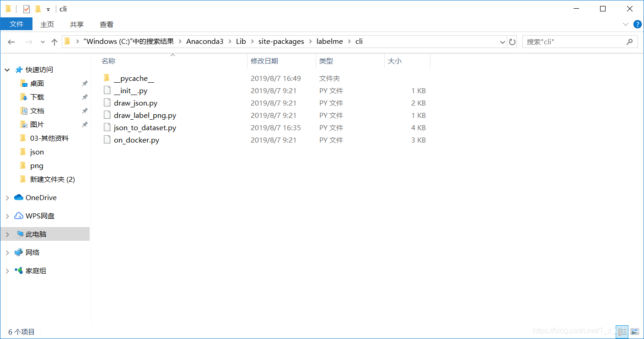Unpin 桌面 using its pin icon
The height and width of the screenshot is (339, 644).
click(85, 83)
